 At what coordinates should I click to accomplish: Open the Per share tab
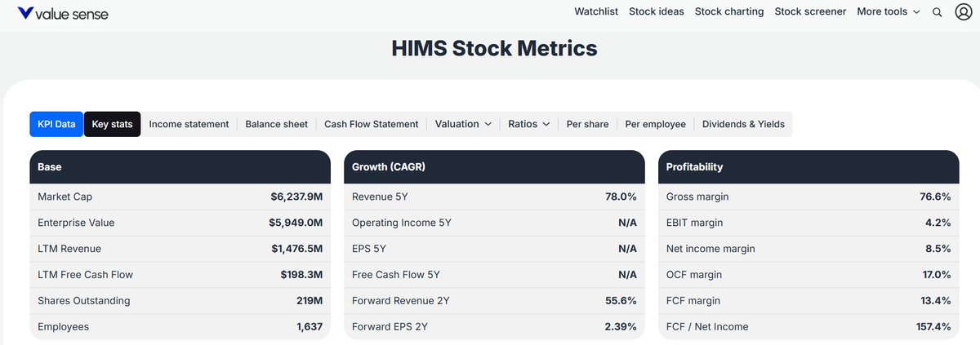pyautogui.click(x=588, y=124)
